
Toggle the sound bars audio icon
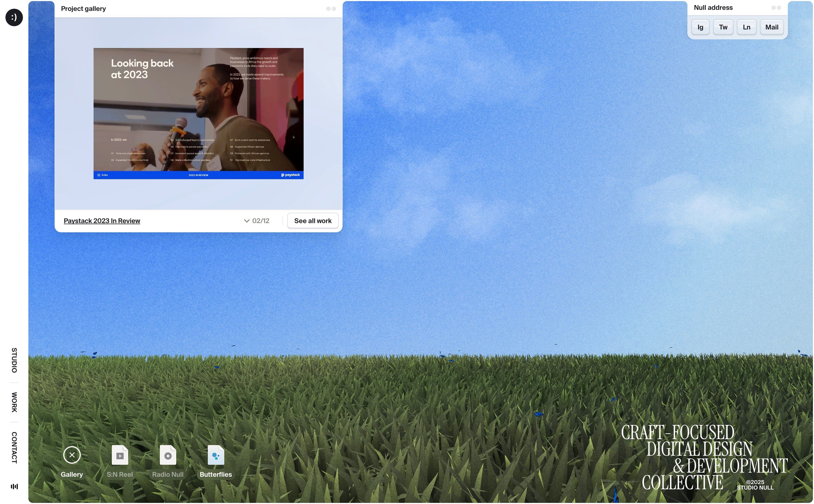click(14, 486)
